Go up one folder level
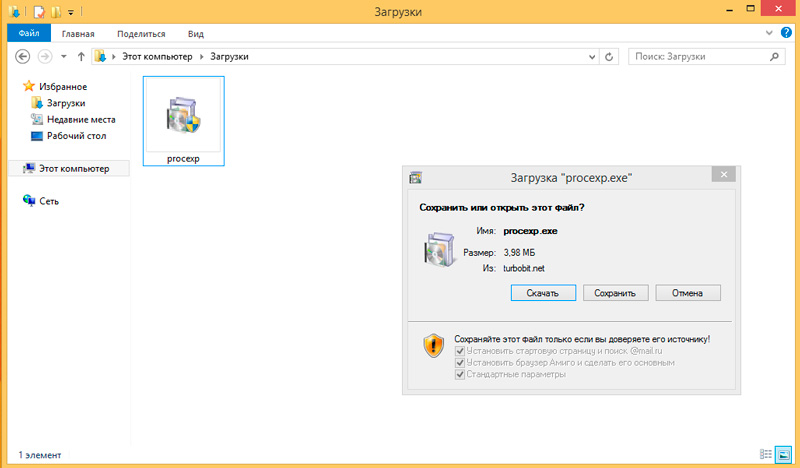Viewport: 800px width, 468px height. (81, 57)
